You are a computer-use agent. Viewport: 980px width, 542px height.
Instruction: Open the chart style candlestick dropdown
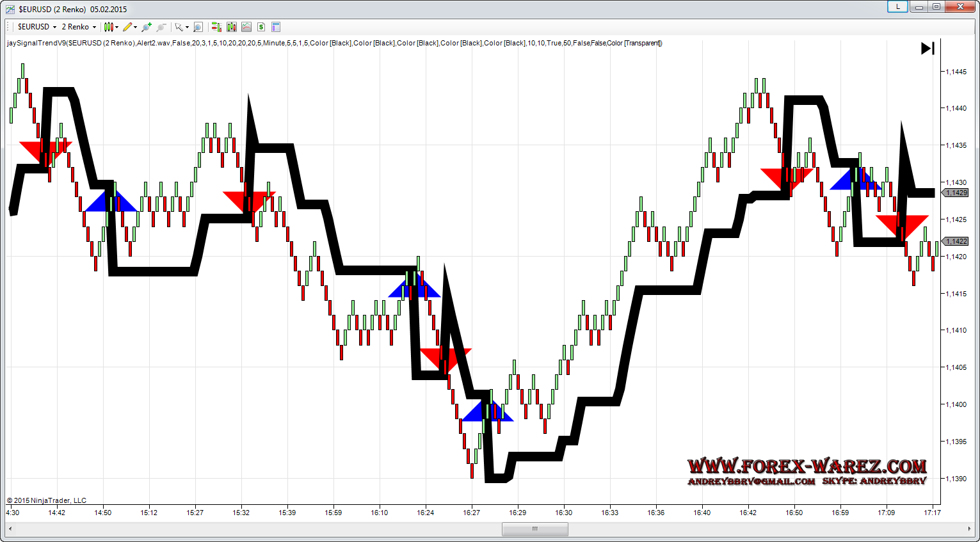coord(111,27)
